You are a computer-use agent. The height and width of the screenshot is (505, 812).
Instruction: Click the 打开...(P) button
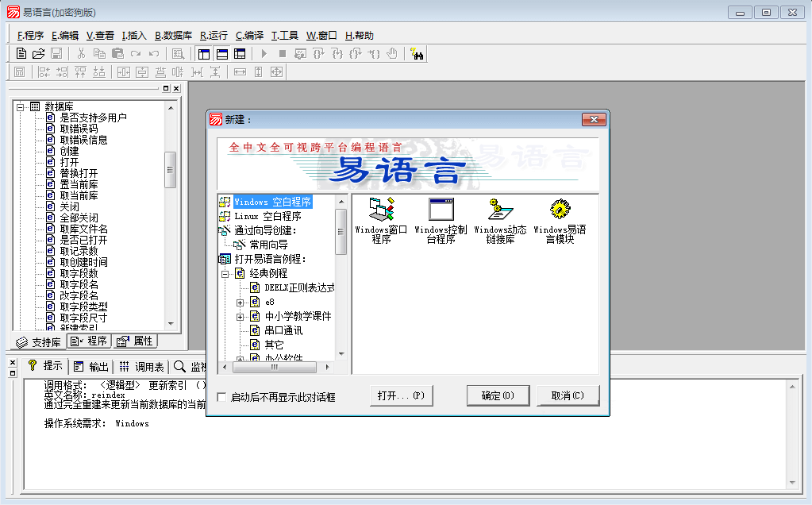[x=402, y=395]
